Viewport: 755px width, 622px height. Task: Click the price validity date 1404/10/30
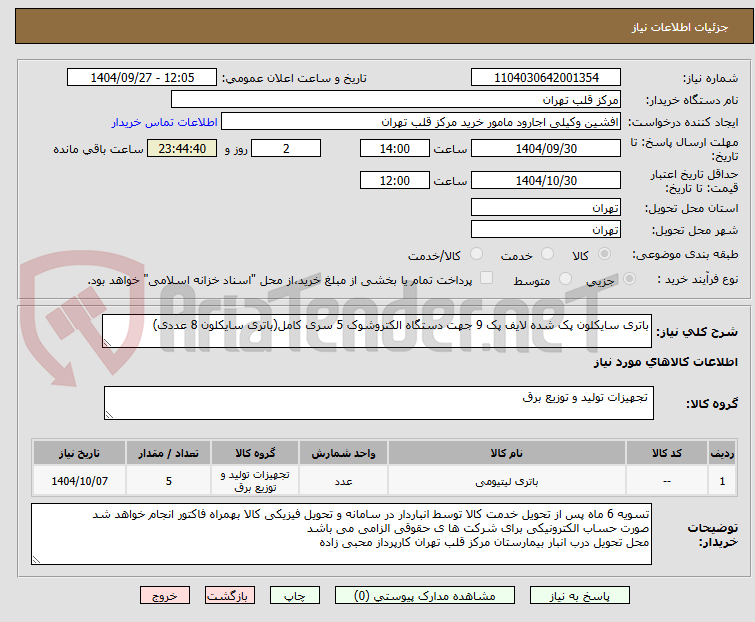[546, 181]
